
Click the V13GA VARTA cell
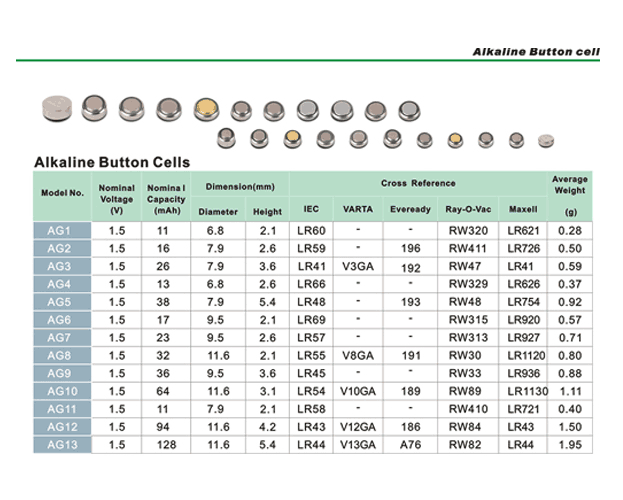point(357,443)
